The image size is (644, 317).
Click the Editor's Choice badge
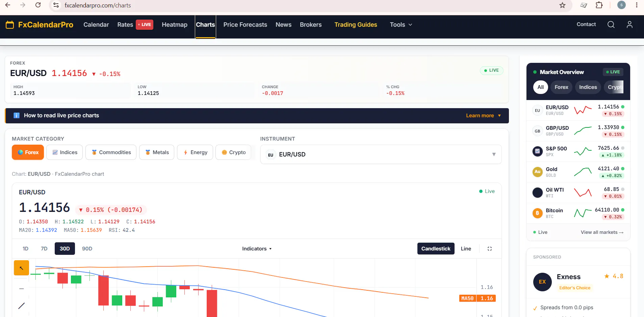[x=574, y=288]
